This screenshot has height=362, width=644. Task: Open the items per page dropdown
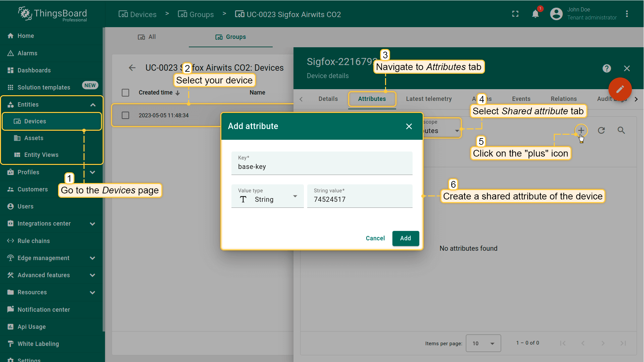(483, 343)
